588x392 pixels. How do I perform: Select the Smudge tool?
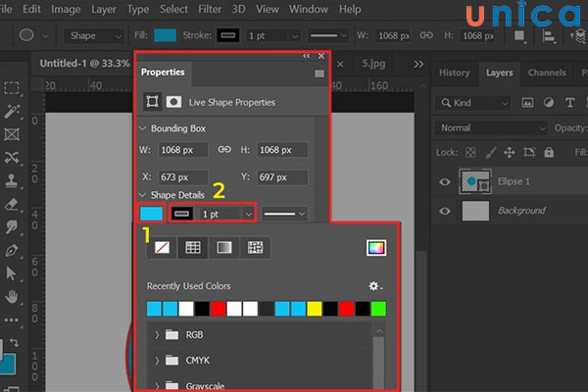tap(12, 227)
